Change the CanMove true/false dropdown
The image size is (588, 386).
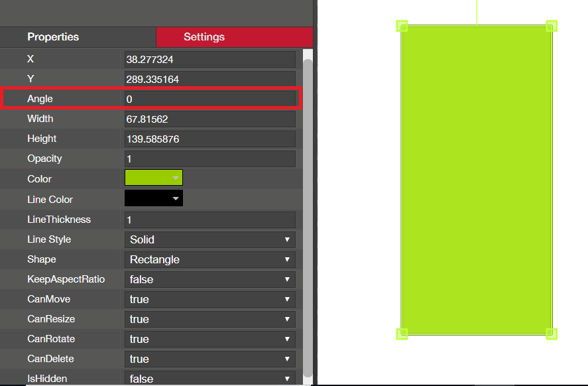click(x=209, y=299)
